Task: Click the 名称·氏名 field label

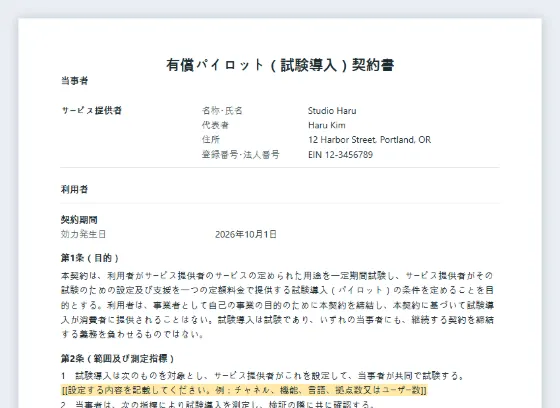Action: pos(222,110)
